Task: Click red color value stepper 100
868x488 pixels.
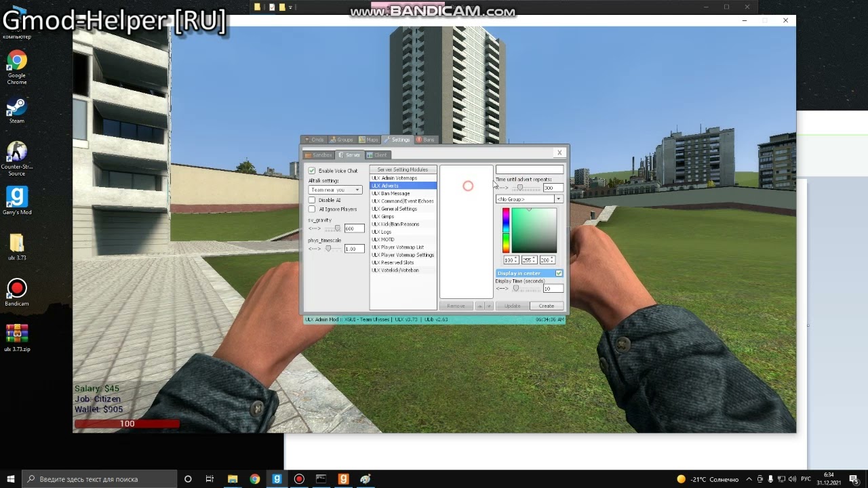Action: 511,260
